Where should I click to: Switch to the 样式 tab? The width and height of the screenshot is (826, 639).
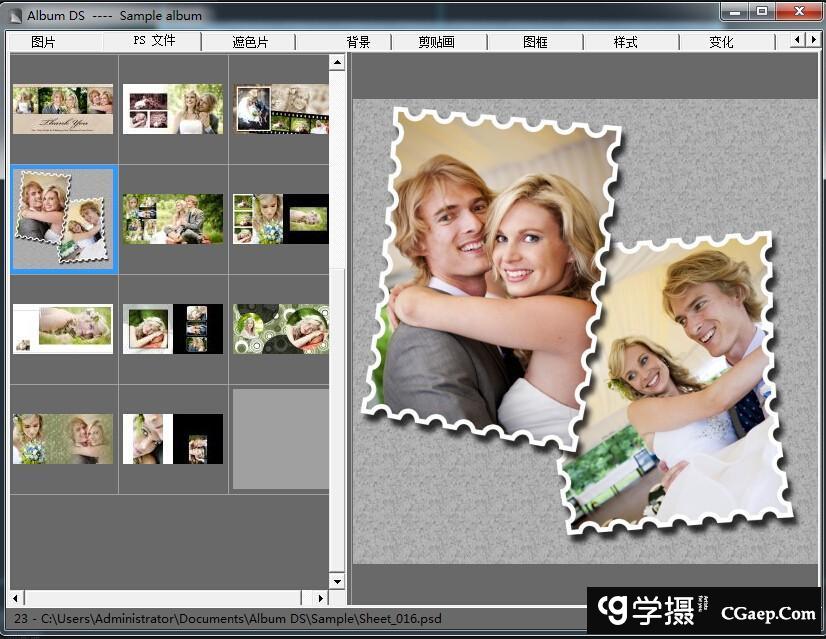tap(626, 42)
